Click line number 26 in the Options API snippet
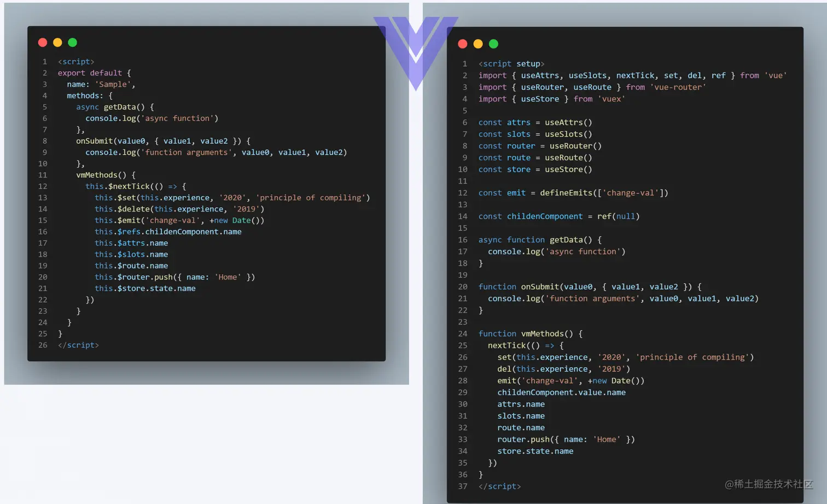The image size is (827, 504). [x=43, y=345]
